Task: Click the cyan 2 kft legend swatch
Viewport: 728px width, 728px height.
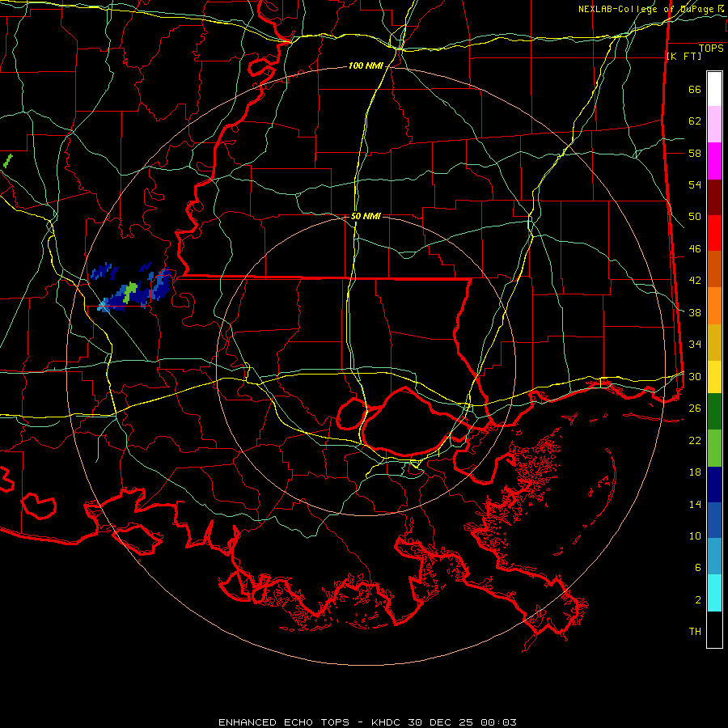Action: pyautogui.click(x=714, y=592)
